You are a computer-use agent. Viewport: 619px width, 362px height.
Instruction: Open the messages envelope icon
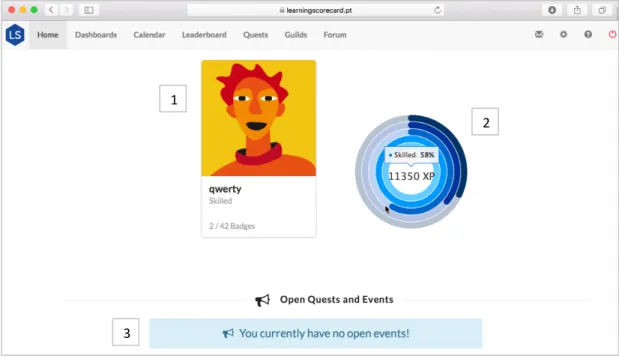tap(539, 34)
